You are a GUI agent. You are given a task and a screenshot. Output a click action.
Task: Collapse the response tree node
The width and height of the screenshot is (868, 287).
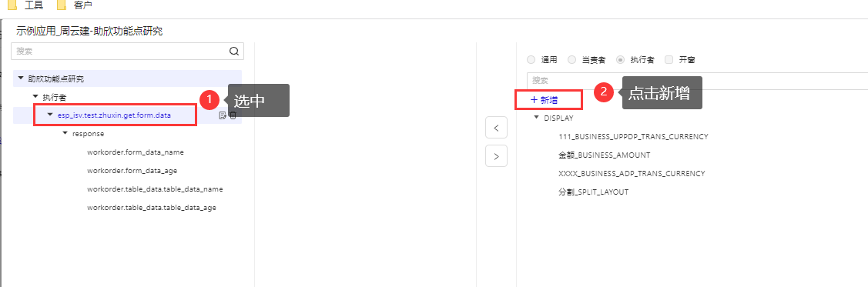pyautogui.click(x=65, y=133)
